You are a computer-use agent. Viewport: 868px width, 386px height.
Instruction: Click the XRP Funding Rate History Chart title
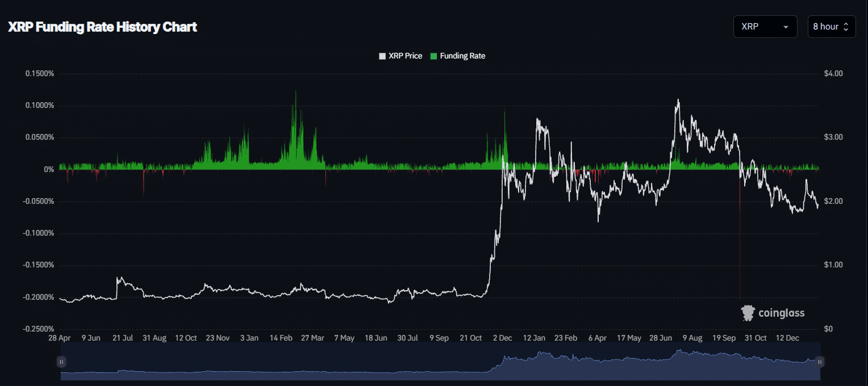(x=102, y=27)
